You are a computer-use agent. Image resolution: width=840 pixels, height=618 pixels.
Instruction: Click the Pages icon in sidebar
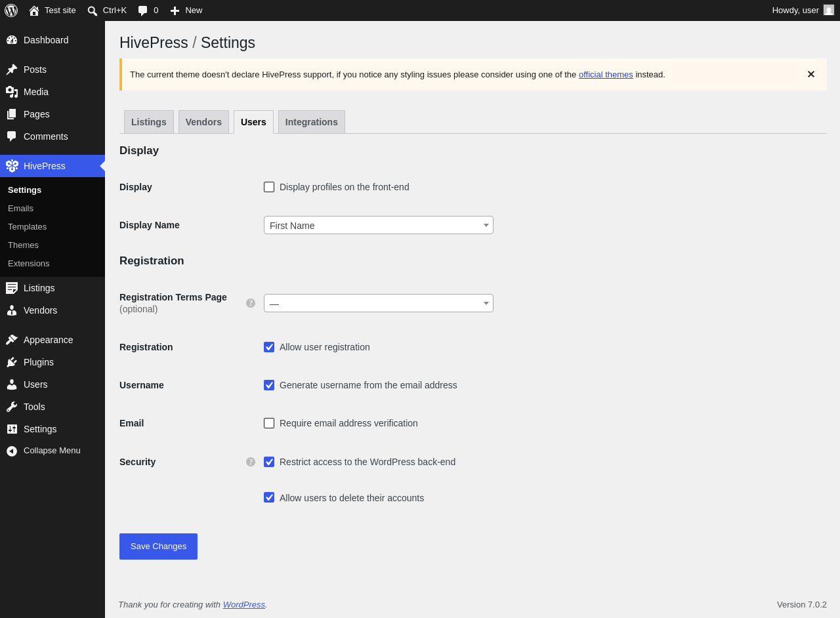click(x=12, y=114)
